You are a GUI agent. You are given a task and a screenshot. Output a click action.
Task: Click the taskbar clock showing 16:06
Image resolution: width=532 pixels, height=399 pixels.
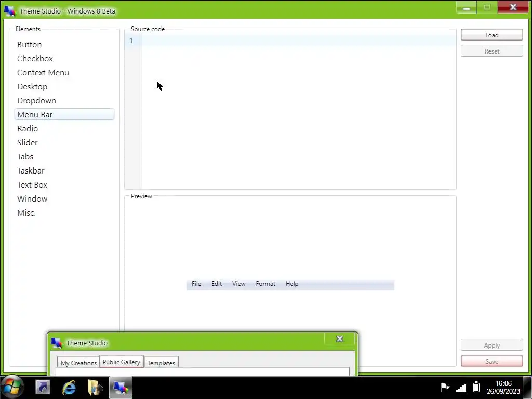pyautogui.click(x=503, y=387)
